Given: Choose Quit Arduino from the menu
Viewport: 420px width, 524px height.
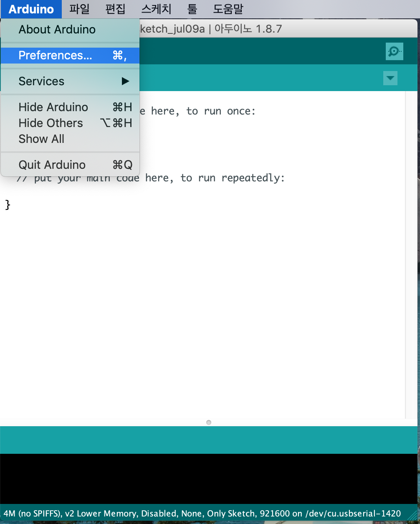Looking at the screenshot, I should click(x=70, y=165).
